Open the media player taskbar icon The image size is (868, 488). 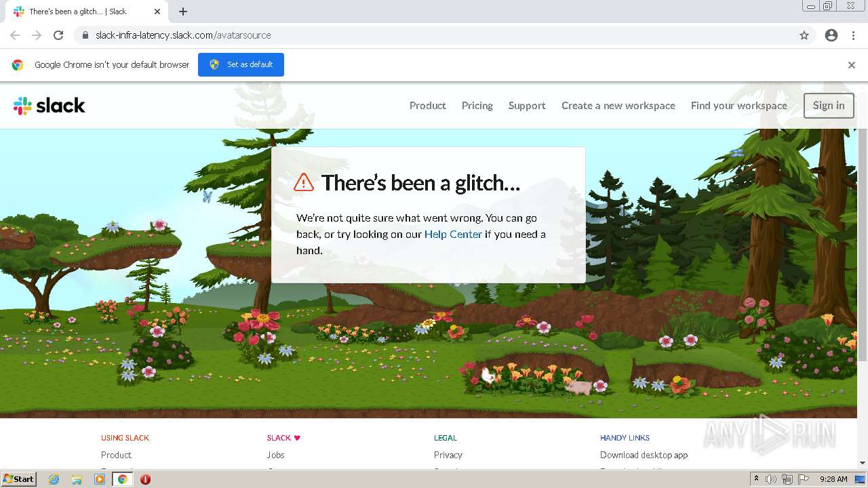pyautogui.click(x=100, y=479)
